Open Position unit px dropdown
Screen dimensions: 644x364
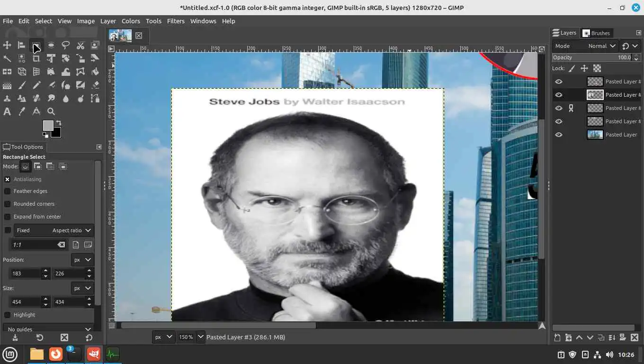[82, 260]
